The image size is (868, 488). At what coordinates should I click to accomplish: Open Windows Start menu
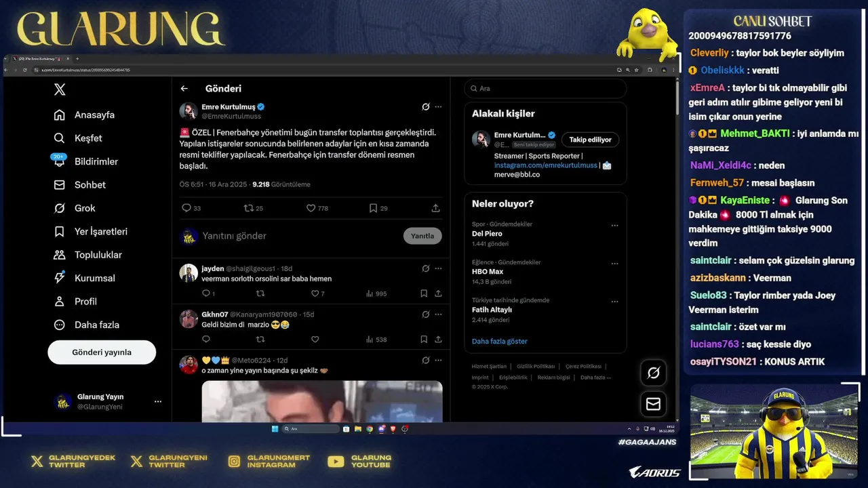tap(275, 428)
